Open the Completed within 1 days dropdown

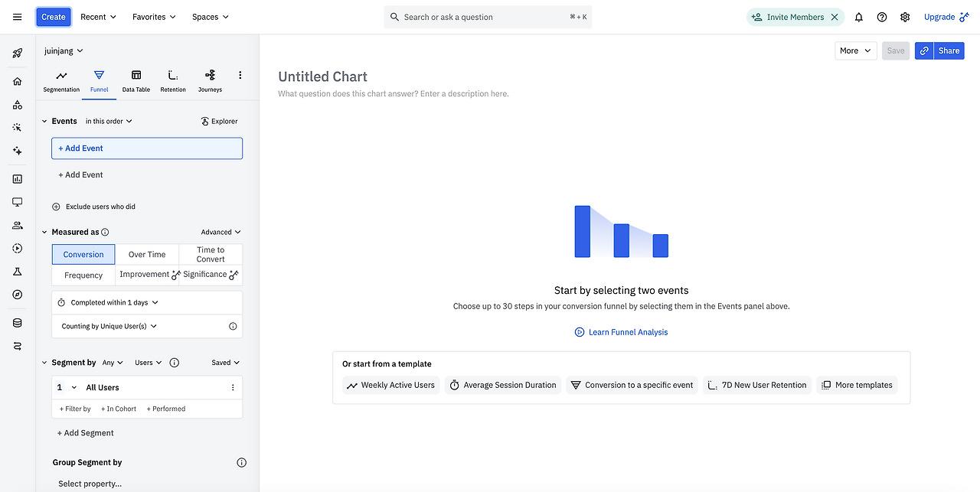pyautogui.click(x=109, y=302)
